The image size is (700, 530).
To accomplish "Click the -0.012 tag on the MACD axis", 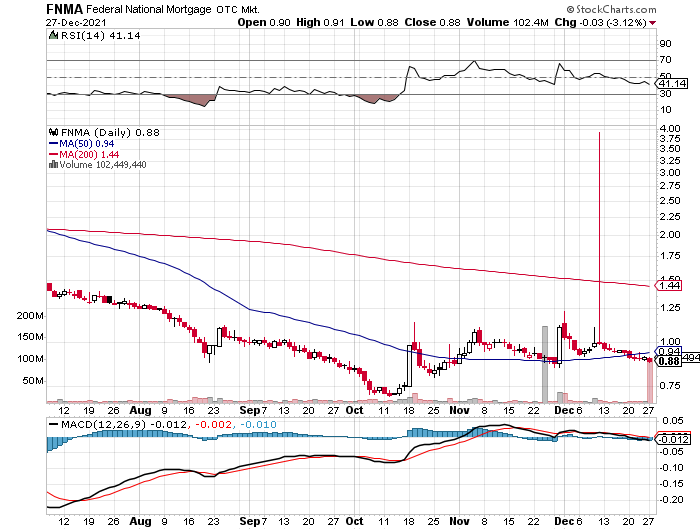I will (673, 439).
